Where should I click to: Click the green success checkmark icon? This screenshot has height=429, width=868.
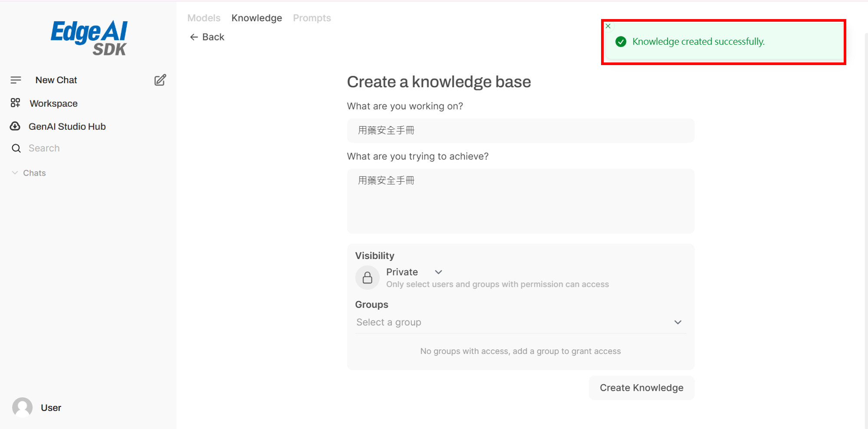tap(621, 42)
